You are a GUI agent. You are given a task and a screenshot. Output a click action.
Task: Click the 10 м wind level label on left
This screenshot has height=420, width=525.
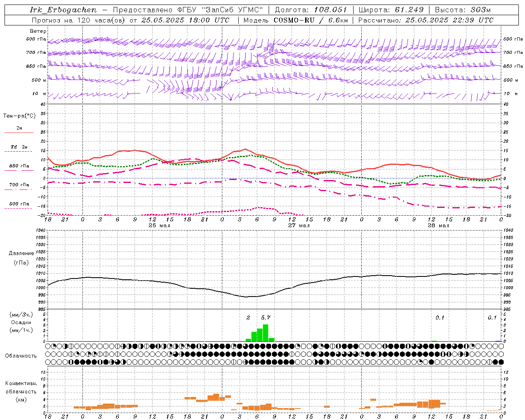[x=39, y=94]
